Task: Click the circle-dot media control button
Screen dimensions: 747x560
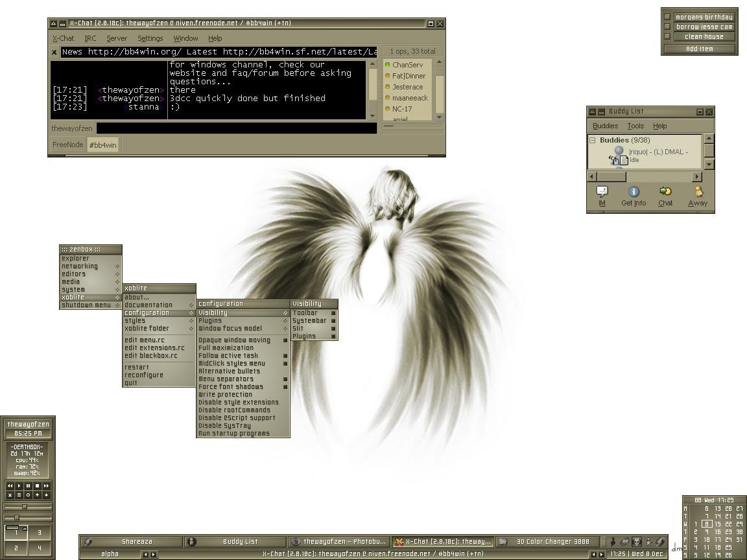Action: pyautogui.click(x=28, y=495)
